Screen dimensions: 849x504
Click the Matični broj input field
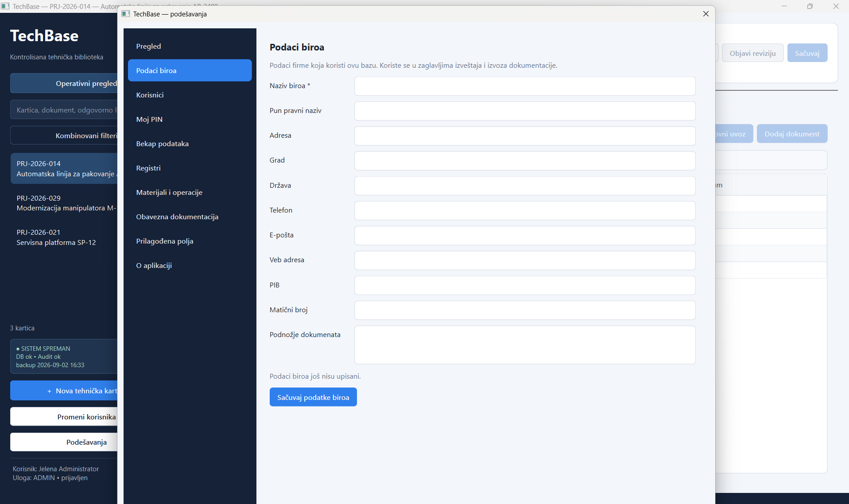pyautogui.click(x=525, y=310)
